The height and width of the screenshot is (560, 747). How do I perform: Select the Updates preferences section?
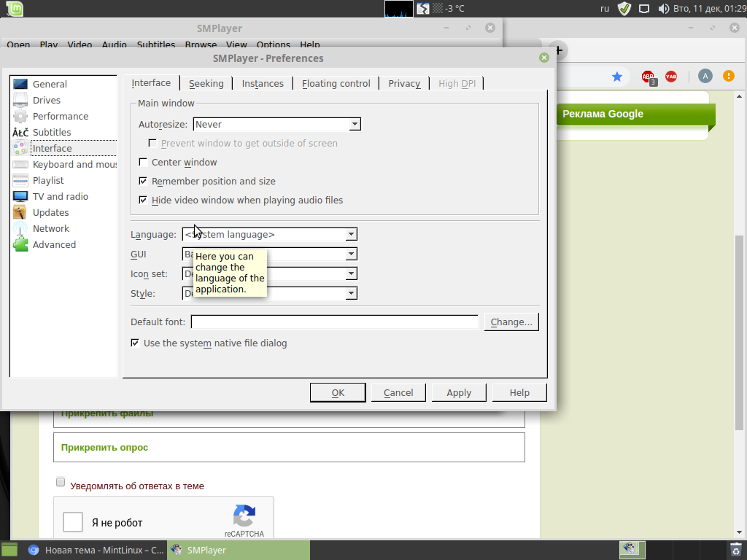50,213
